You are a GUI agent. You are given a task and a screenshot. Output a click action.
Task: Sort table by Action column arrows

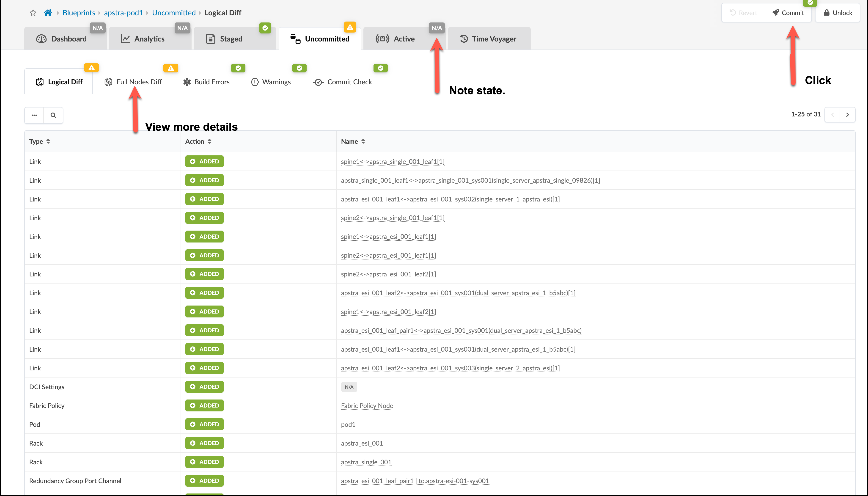(x=209, y=141)
